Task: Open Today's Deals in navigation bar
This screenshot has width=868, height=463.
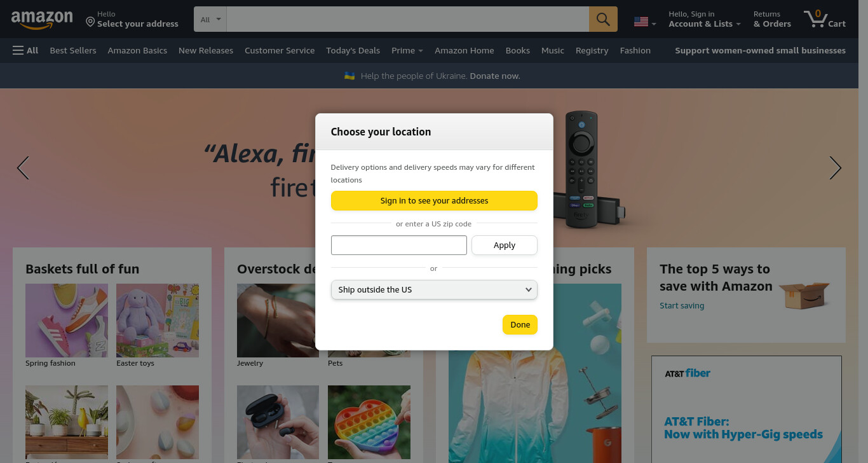Action: click(353, 50)
